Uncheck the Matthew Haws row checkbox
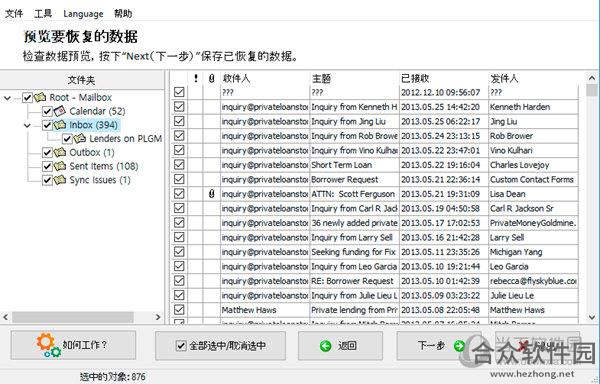Image resolution: width=600 pixels, height=384 pixels. [x=179, y=309]
